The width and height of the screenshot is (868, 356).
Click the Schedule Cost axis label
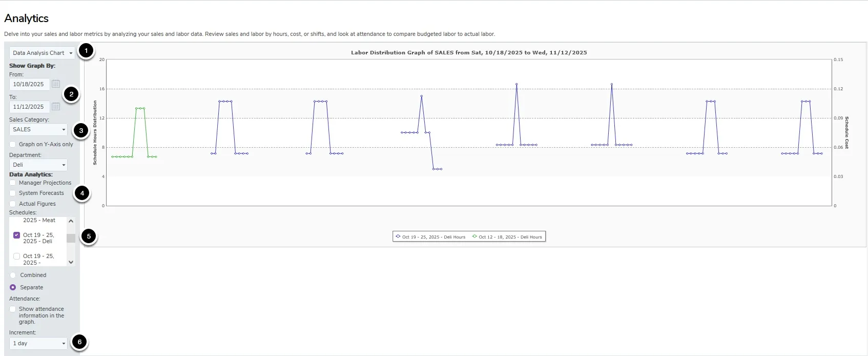pos(846,132)
